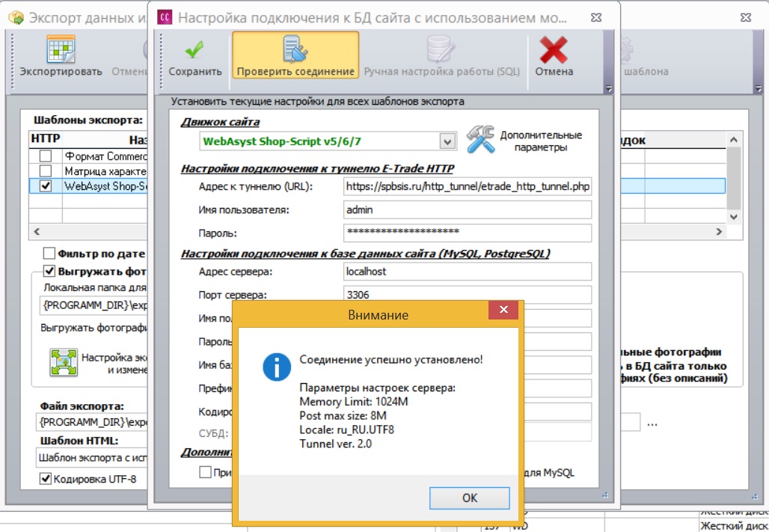The image size is (769, 532).
Task: Click the blue information icon in the dialog
Action: point(277,367)
